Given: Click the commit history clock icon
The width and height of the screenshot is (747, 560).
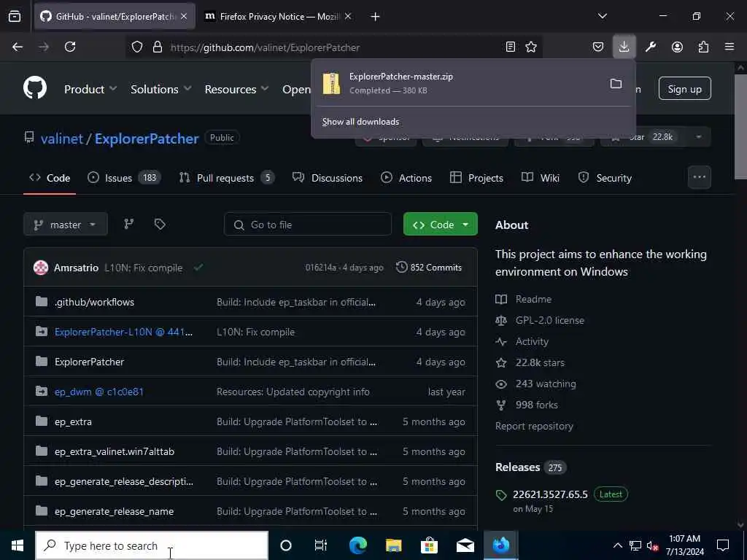Looking at the screenshot, I should pos(402,267).
